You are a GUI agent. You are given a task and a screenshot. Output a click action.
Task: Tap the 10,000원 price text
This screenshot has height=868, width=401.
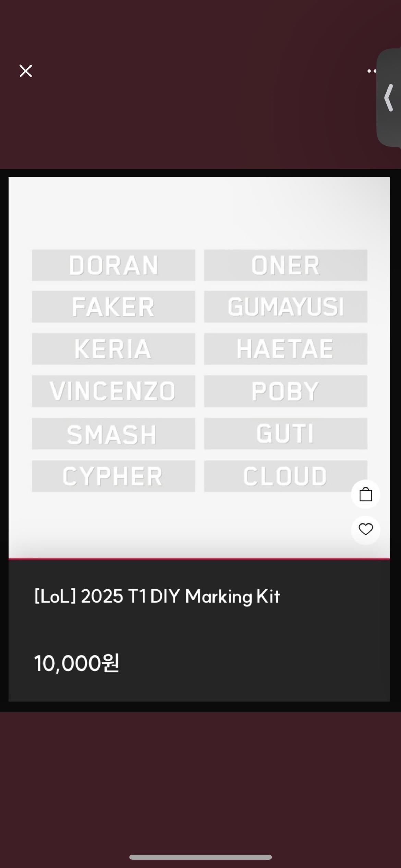click(x=77, y=663)
